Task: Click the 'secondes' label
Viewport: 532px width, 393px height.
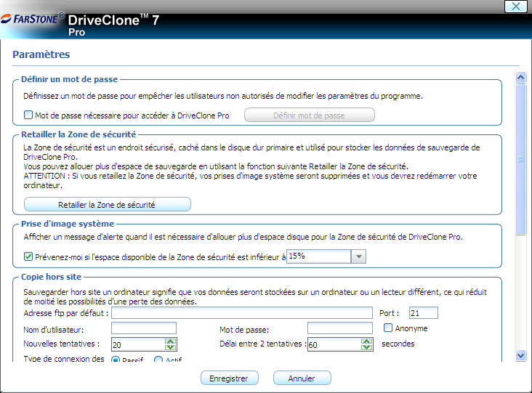Action: 398,344
